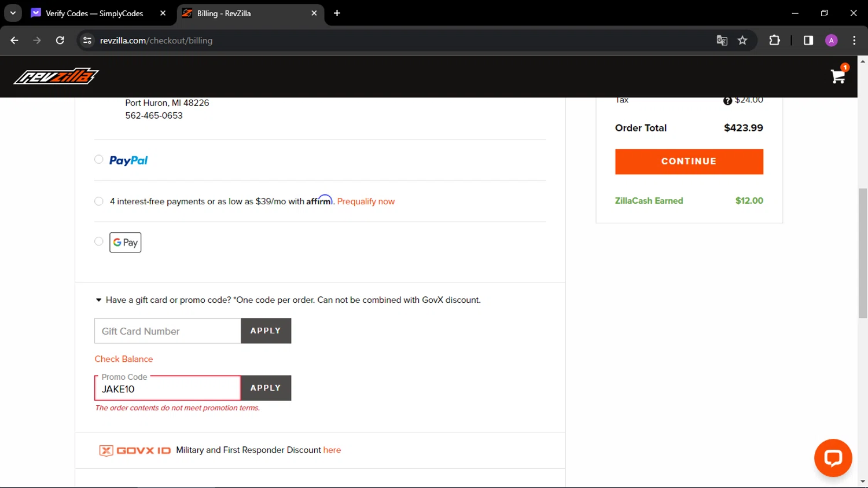868x488 pixels.
Task: Click the ZillaCash Earned label
Action: coord(649,201)
